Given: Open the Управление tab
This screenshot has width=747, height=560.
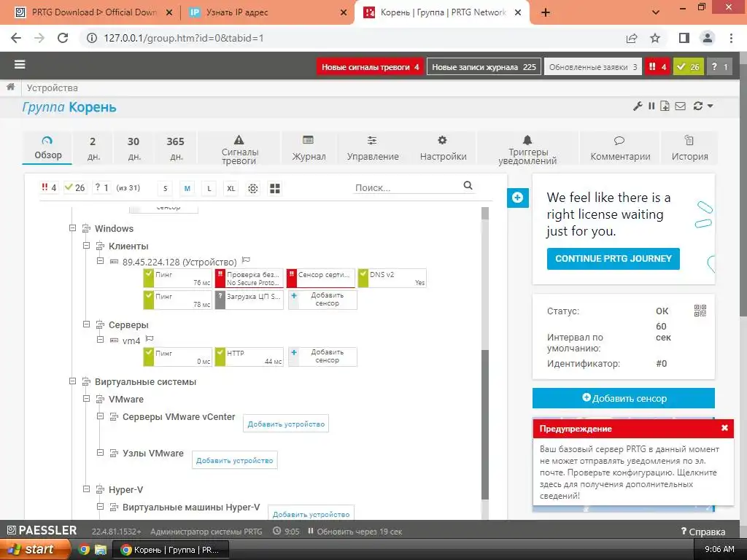Looking at the screenshot, I should tap(373, 148).
